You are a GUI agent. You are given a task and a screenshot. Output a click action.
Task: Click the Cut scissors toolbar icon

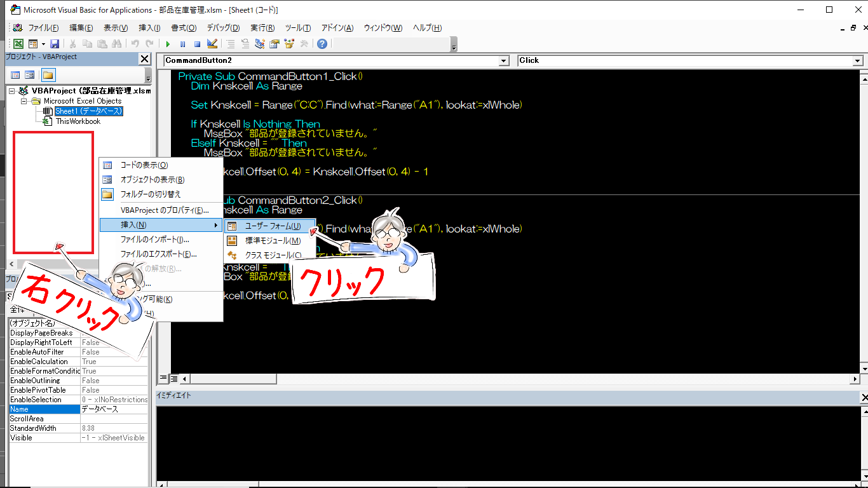pyautogui.click(x=73, y=44)
